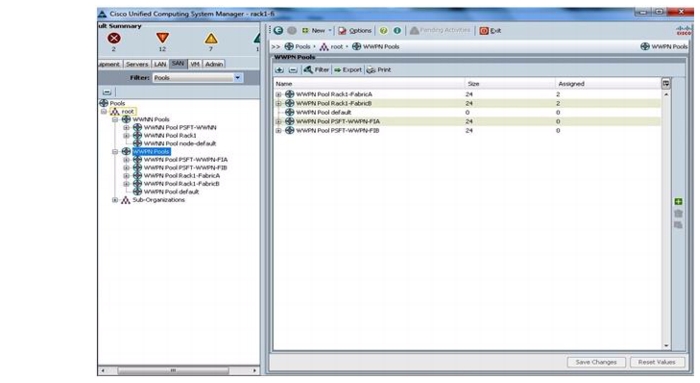
Task: Select WWPN Pool default table row
Action: pos(467,112)
